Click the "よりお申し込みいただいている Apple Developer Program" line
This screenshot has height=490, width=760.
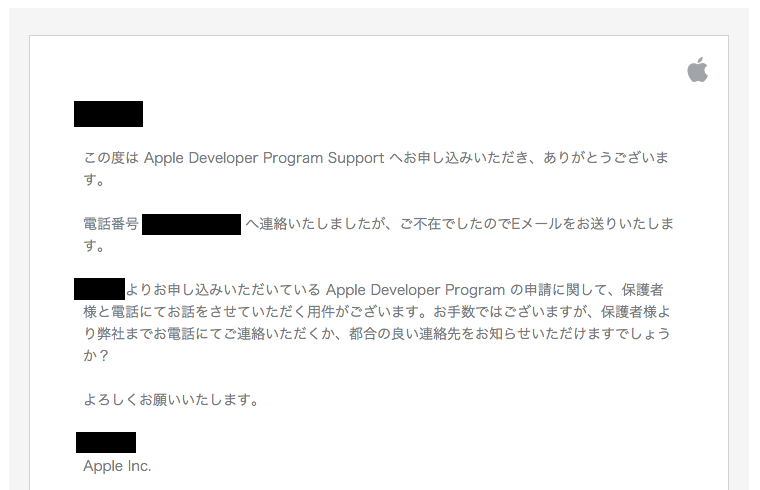tap(395, 290)
